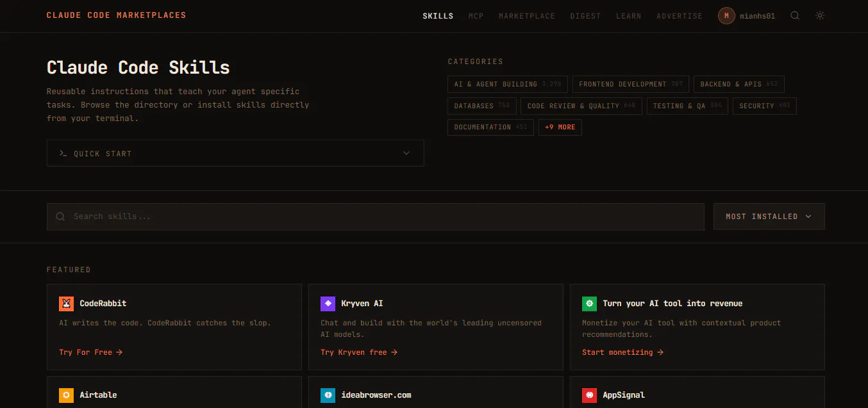Click the magnifier icon in skills search
This screenshot has height=408, width=868.
[x=60, y=216]
